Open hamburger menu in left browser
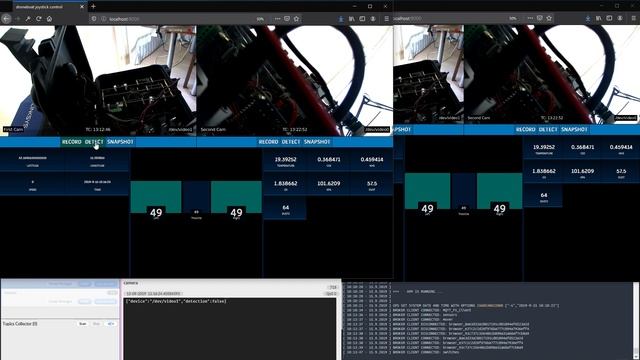The height and width of the screenshot is (360, 640). click(x=386, y=19)
